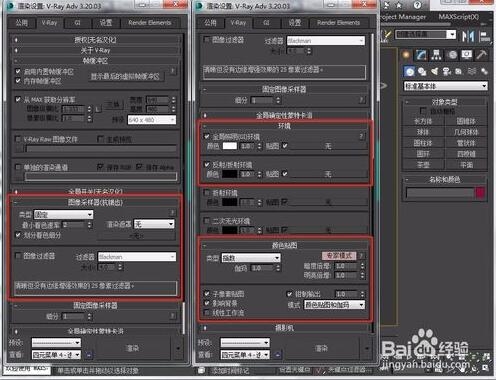
Task: Click 专家模式 button in 颜色贴图
Action: click(x=339, y=256)
